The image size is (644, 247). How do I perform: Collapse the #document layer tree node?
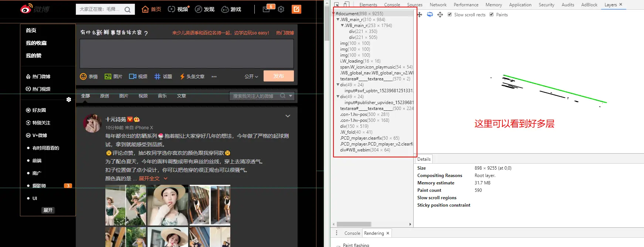tap(333, 13)
